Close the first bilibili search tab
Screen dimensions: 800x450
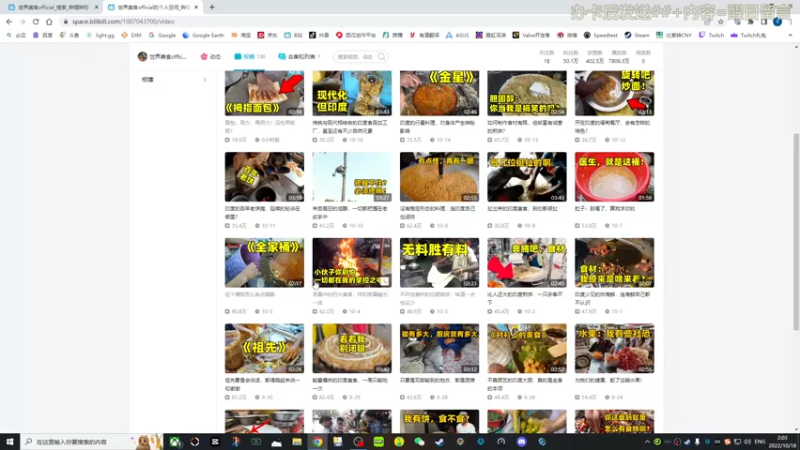(96, 7)
